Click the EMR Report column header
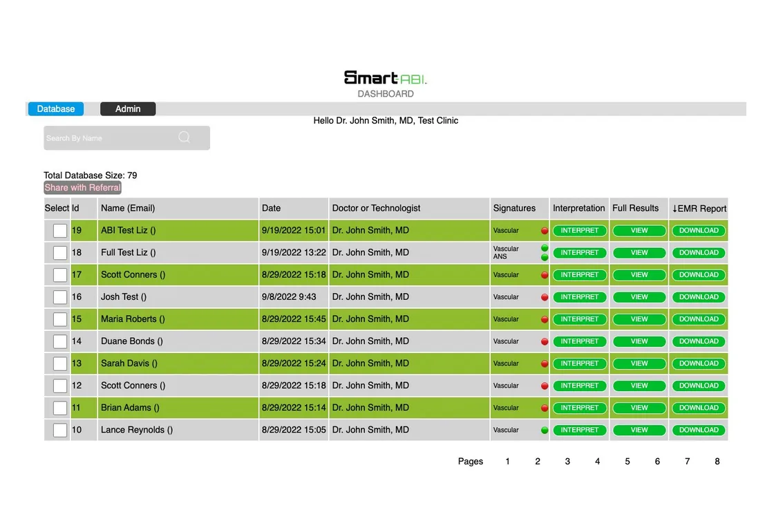 (x=699, y=208)
